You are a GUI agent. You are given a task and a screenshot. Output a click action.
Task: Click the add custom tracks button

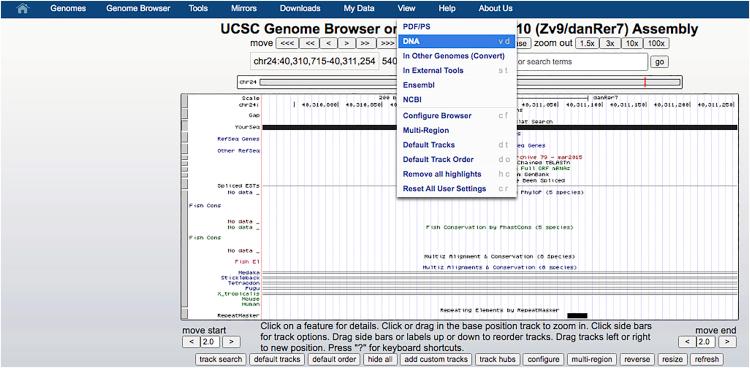click(x=436, y=359)
